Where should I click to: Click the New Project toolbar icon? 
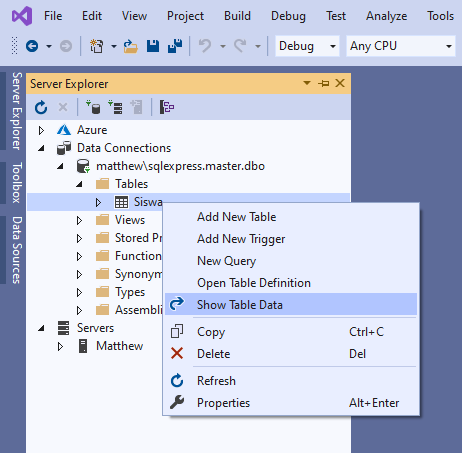click(97, 46)
